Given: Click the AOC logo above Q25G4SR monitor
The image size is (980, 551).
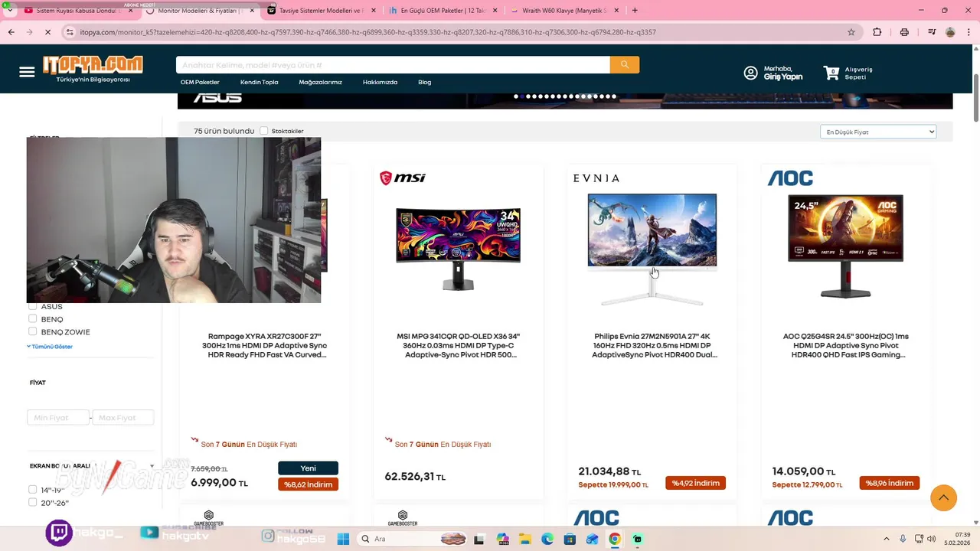Looking at the screenshot, I should click(x=790, y=178).
